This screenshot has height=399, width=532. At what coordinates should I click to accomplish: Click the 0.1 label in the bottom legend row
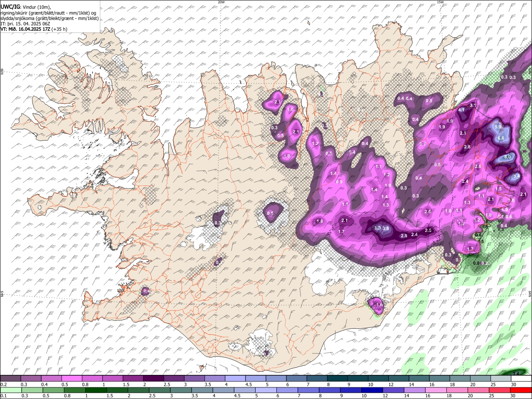(4, 396)
